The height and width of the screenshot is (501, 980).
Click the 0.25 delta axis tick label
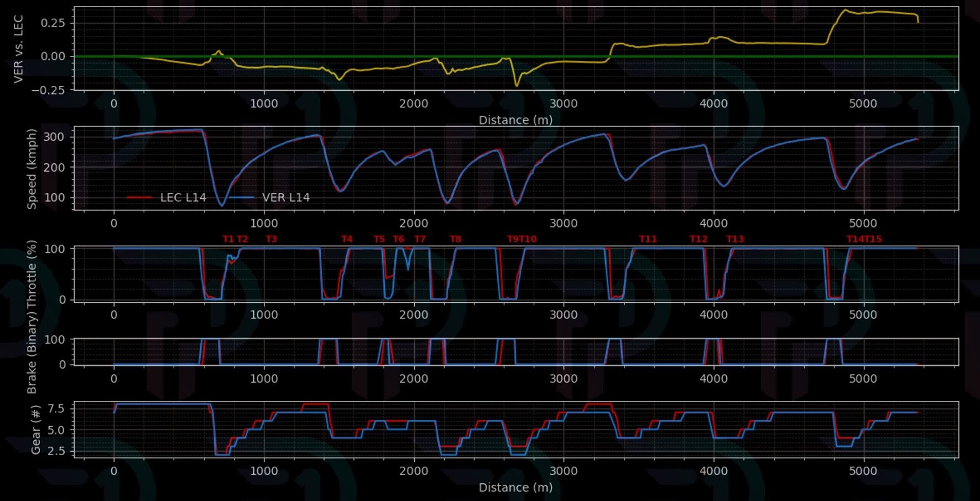53,23
